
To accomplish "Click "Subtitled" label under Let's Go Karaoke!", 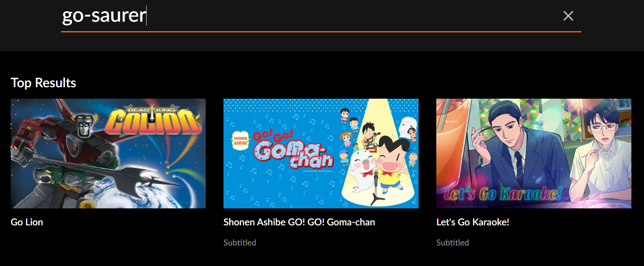I will [x=452, y=243].
